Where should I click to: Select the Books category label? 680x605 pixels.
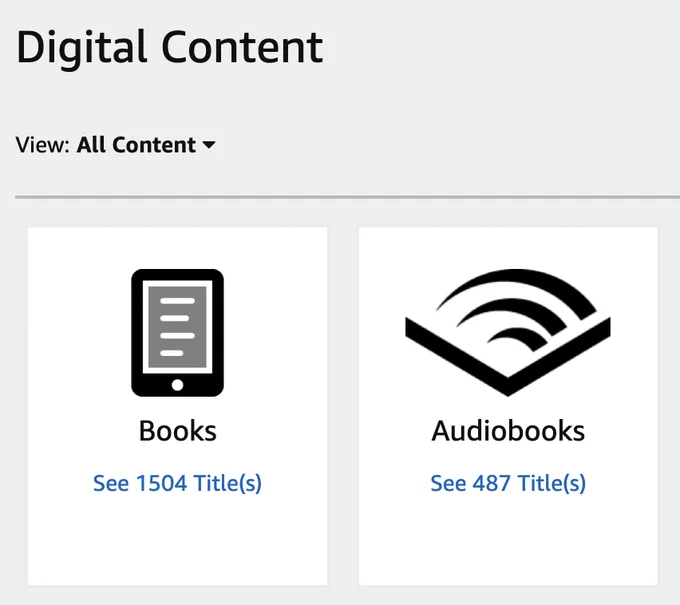[x=177, y=431]
